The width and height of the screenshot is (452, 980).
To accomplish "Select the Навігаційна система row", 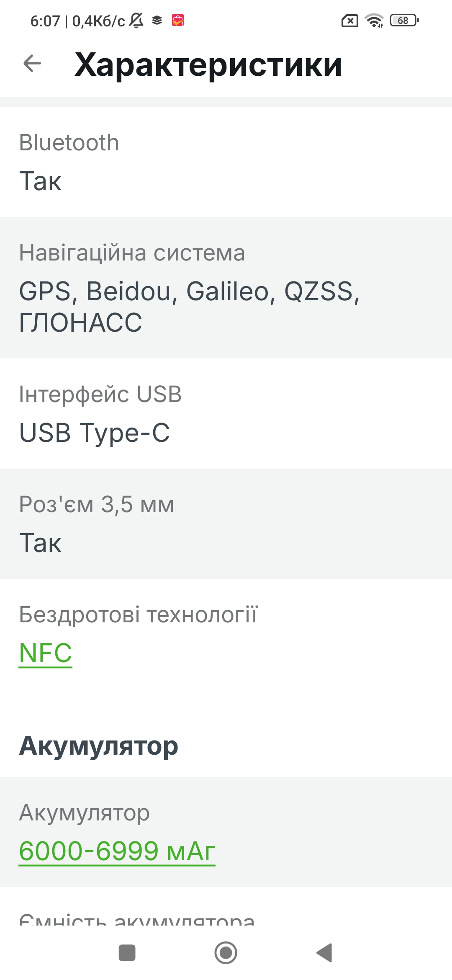I will 226,287.
